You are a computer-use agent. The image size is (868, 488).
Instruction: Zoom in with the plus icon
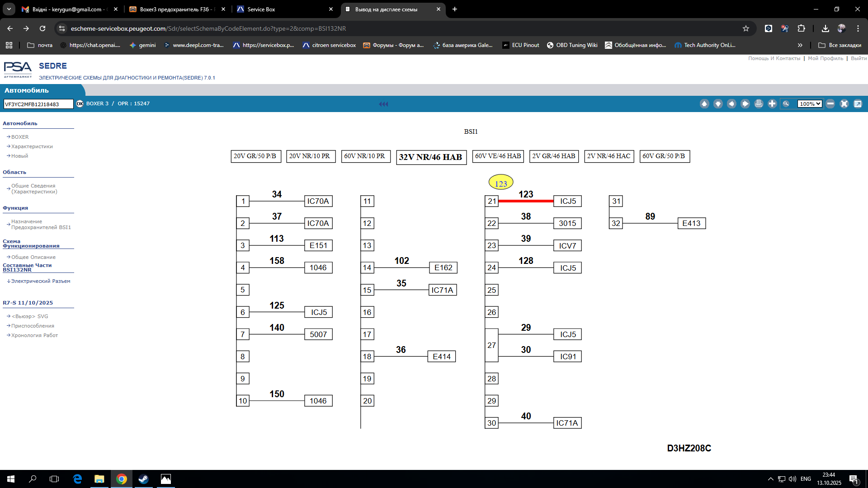772,104
